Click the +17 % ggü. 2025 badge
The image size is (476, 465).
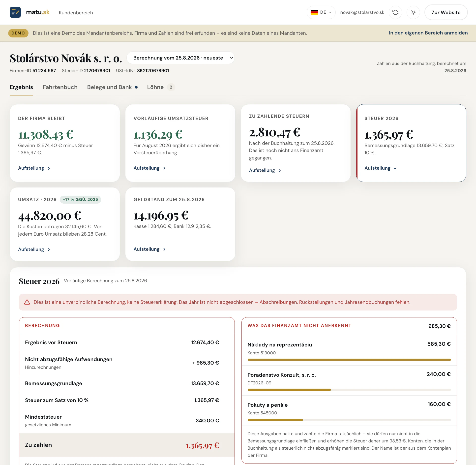coord(80,200)
